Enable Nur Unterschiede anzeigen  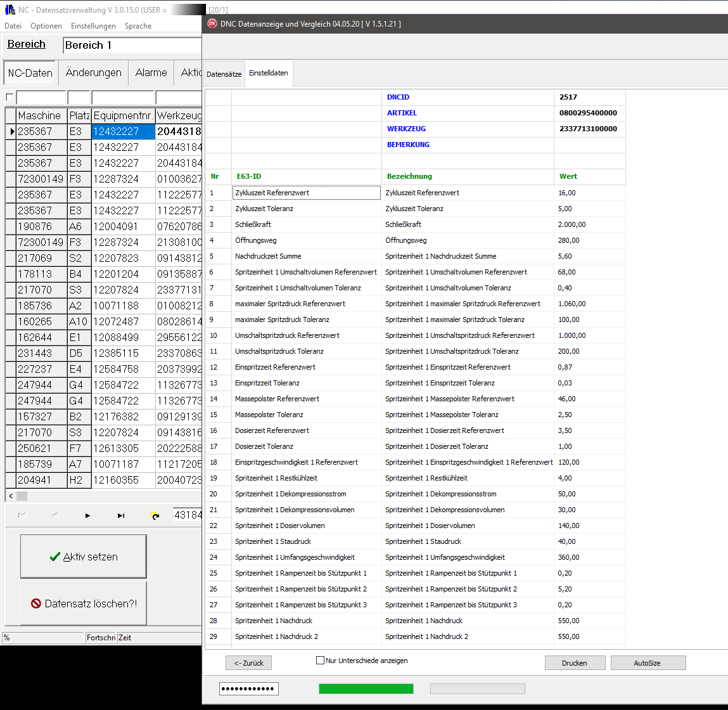click(x=320, y=661)
